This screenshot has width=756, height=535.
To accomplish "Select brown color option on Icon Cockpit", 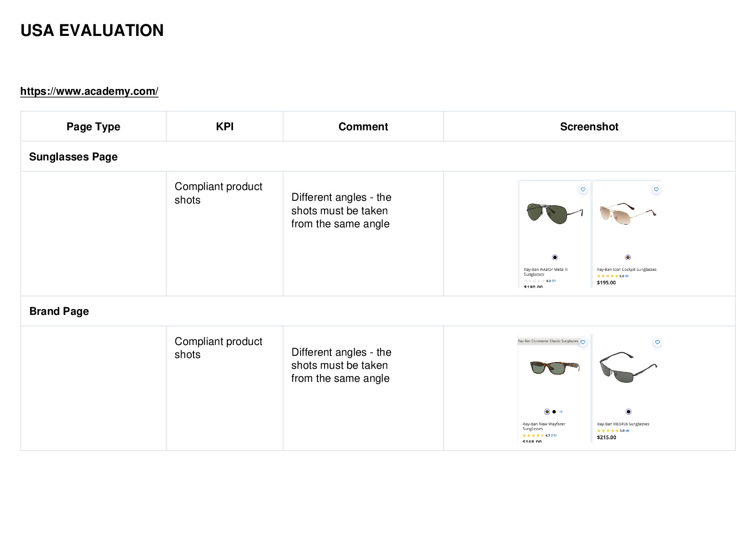I will coord(628,257).
